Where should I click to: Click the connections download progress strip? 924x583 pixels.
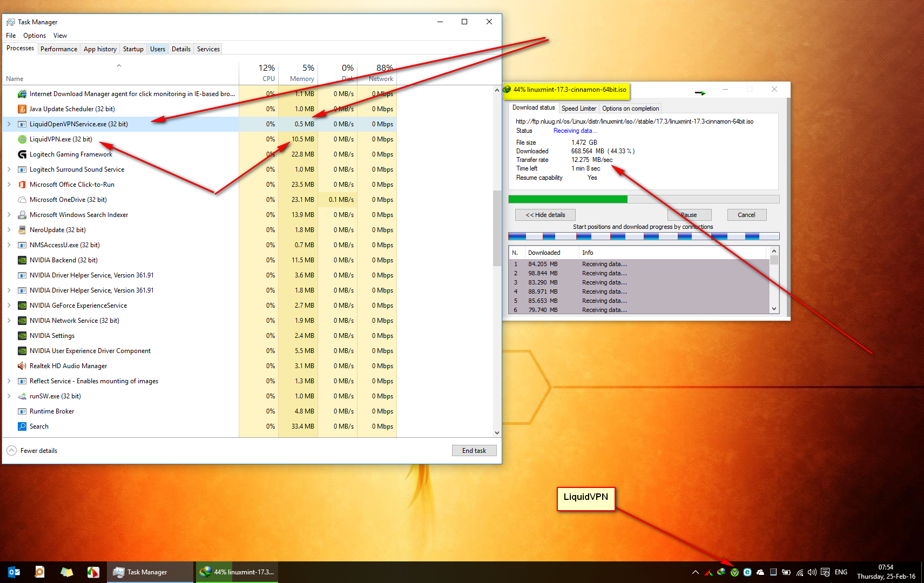[644, 236]
